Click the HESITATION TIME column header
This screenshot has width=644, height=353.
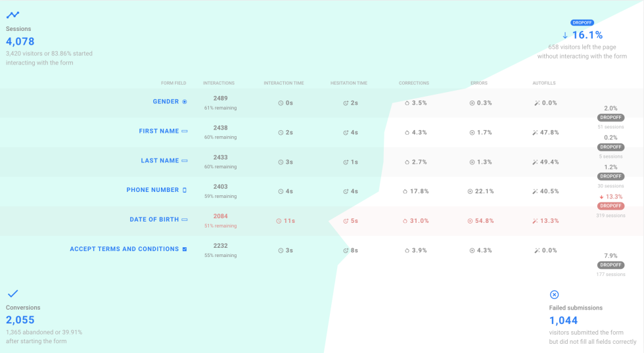(349, 83)
